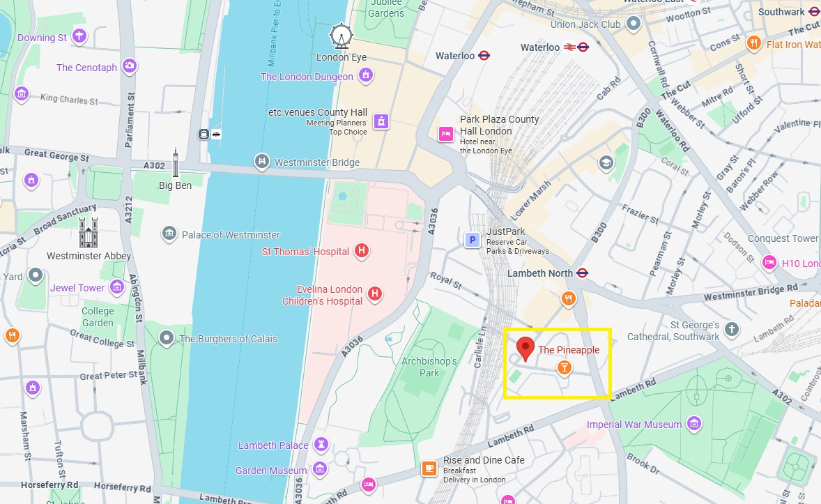
Task: Open the Westminster Bridge marker icon
Action: tap(262, 161)
